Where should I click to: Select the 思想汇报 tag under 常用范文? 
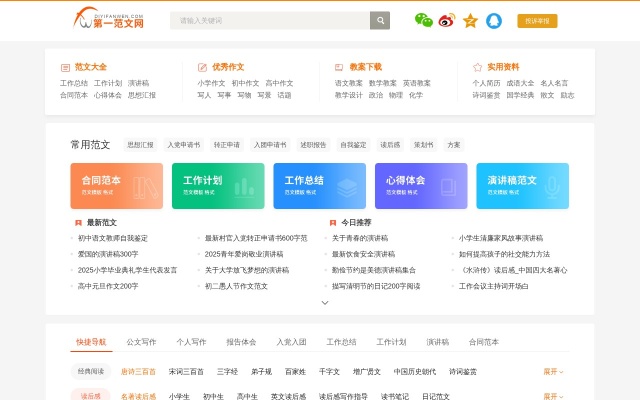(x=141, y=144)
